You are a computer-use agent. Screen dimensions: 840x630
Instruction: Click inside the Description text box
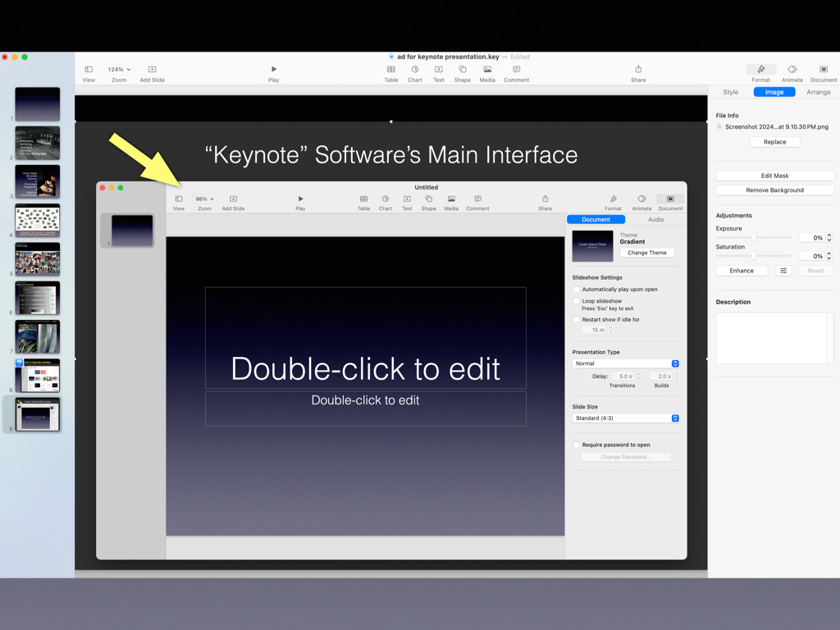click(x=774, y=338)
